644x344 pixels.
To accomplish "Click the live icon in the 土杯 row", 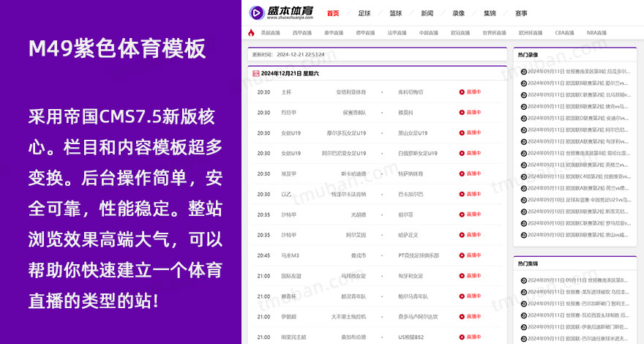I will coord(462,92).
